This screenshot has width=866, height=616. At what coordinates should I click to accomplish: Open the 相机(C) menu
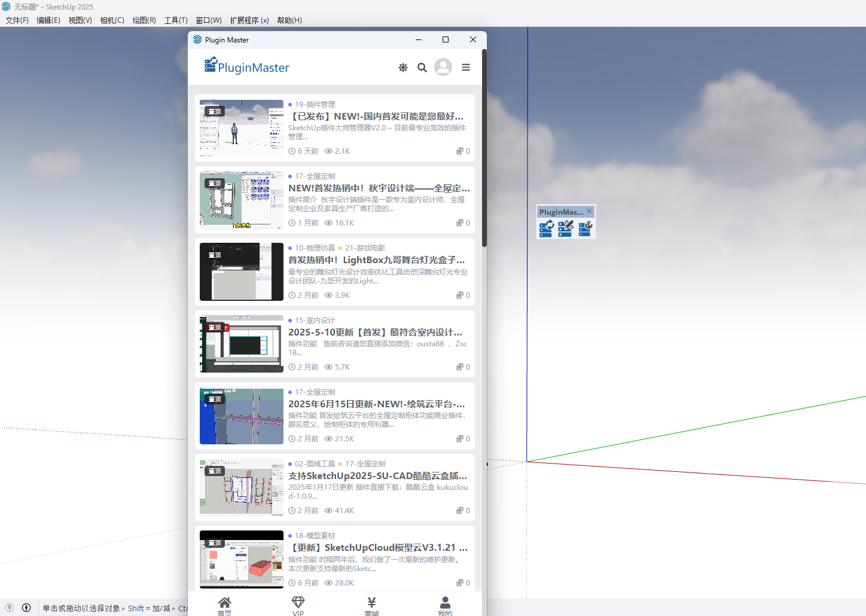tap(112, 20)
